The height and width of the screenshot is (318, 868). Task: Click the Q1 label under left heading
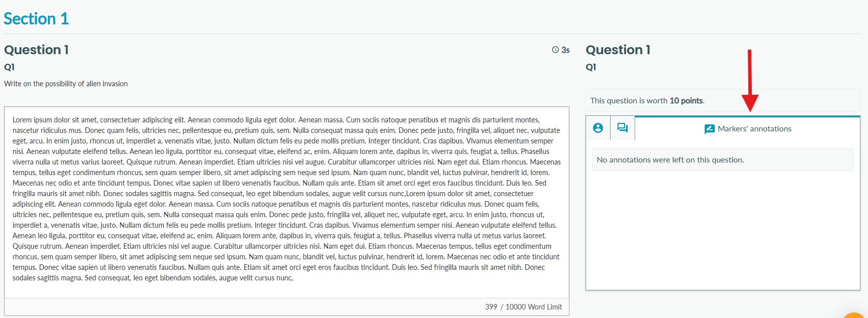10,67
